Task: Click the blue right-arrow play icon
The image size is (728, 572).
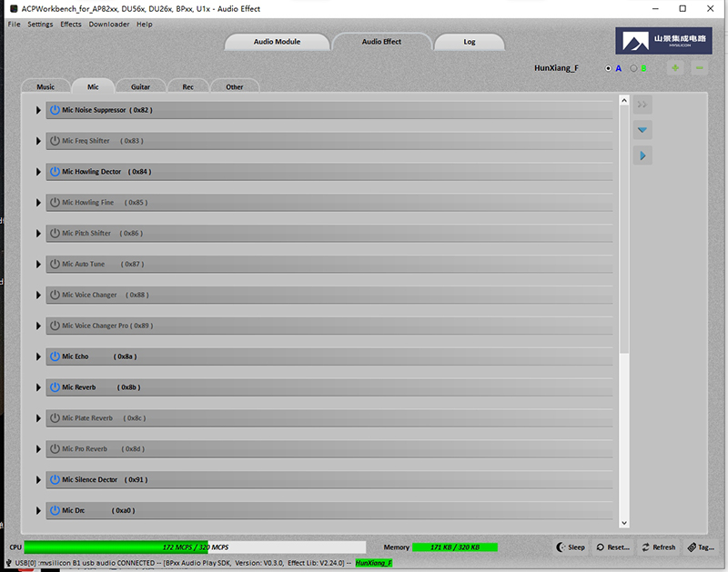Action: pos(643,156)
